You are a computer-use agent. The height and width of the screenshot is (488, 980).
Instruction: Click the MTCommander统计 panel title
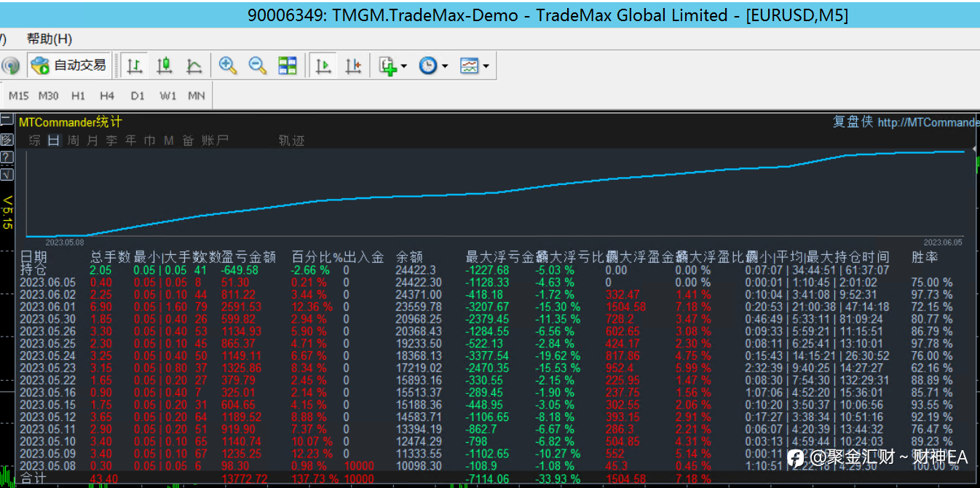click(71, 122)
